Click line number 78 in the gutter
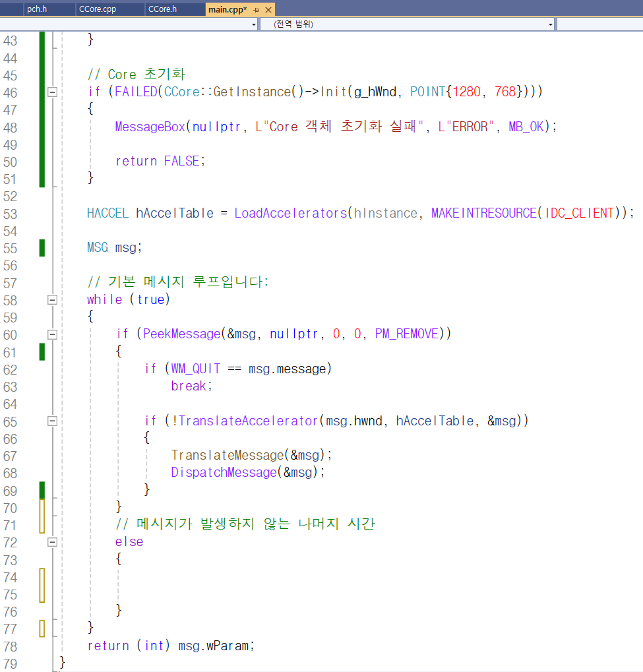Viewport: 643px width, 672px height. [x=11, y=646]
